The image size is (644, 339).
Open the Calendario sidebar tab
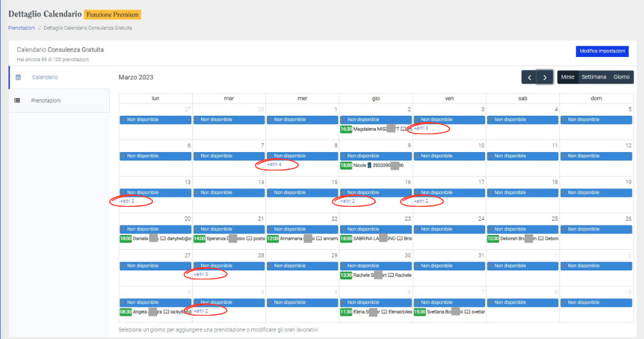tap(45, 77)
